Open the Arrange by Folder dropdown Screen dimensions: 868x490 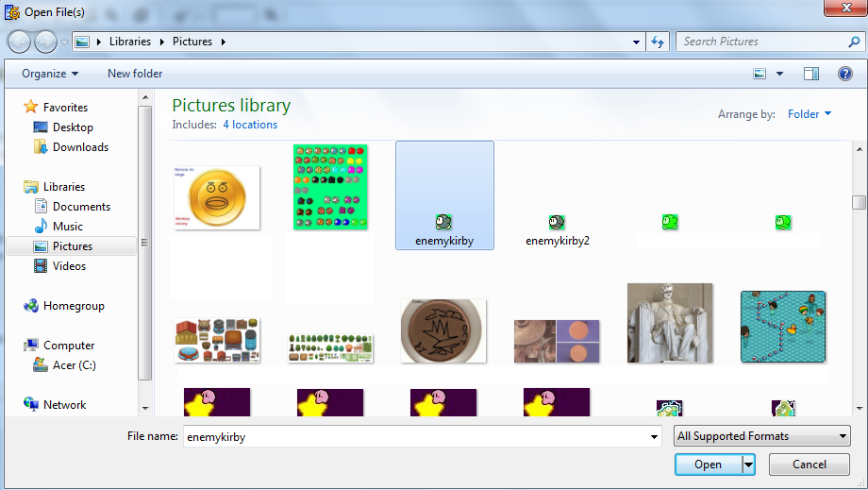point(810,114)
